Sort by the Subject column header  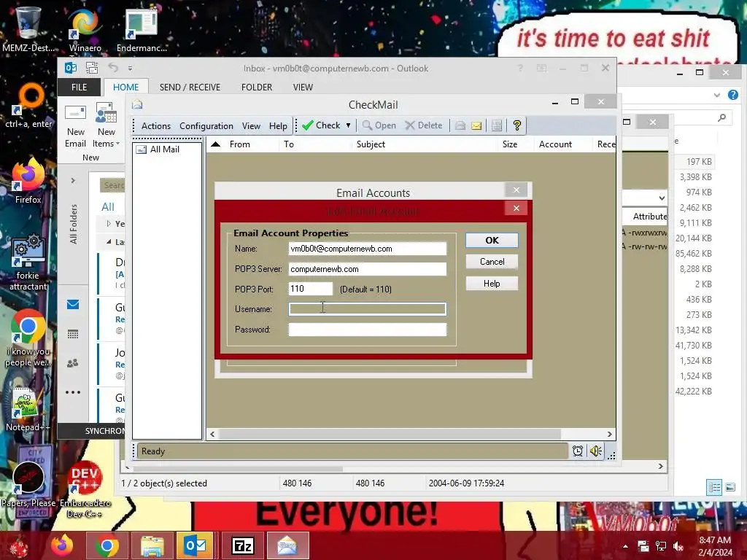point(371,144)
